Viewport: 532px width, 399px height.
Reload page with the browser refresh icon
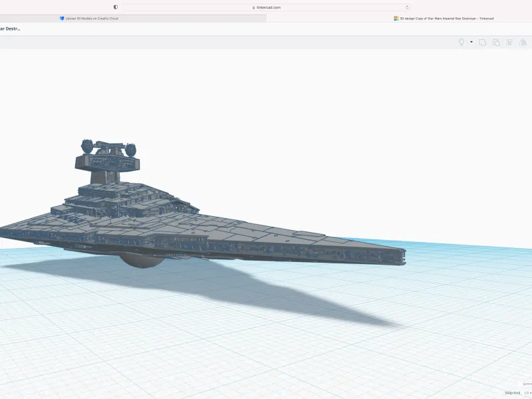coord(407,7)
